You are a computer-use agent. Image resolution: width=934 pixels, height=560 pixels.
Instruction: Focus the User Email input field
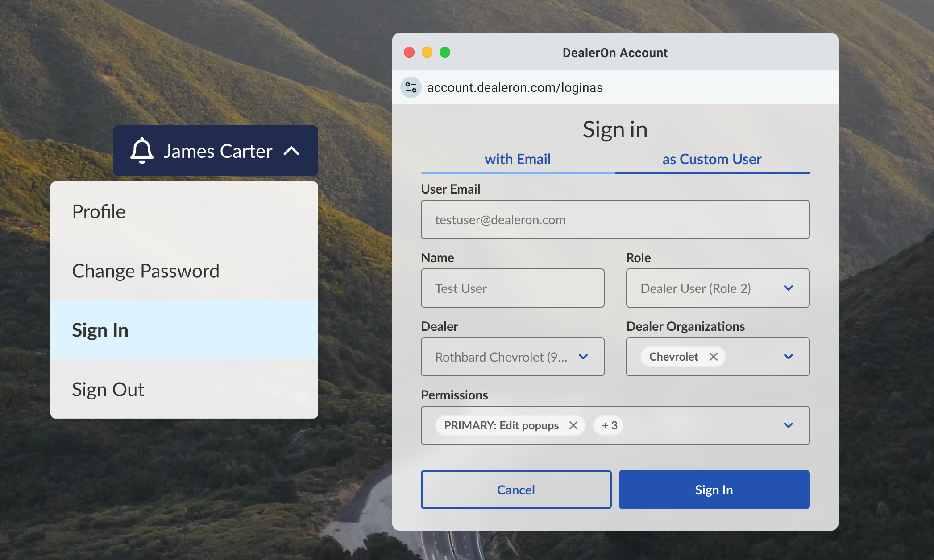pyautogui.click(x=615, y=219)
